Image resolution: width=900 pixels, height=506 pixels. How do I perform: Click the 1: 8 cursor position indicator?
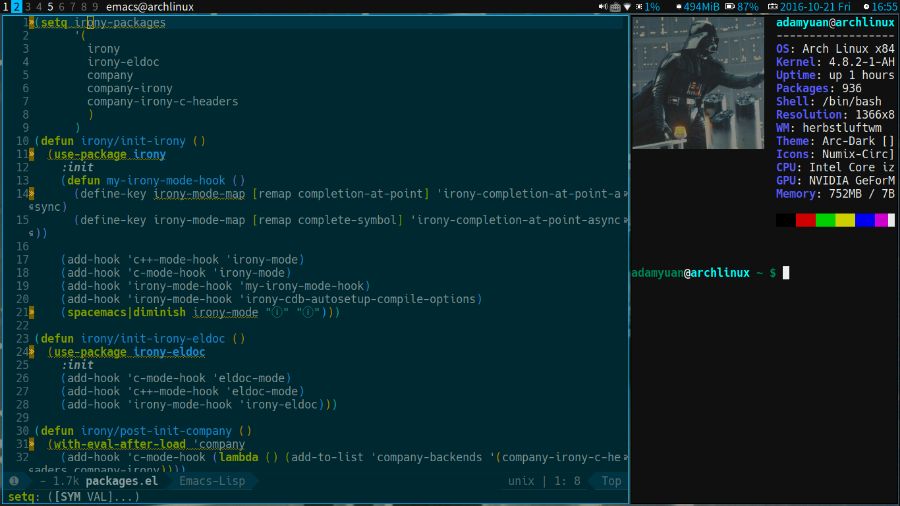pos(567,481)
